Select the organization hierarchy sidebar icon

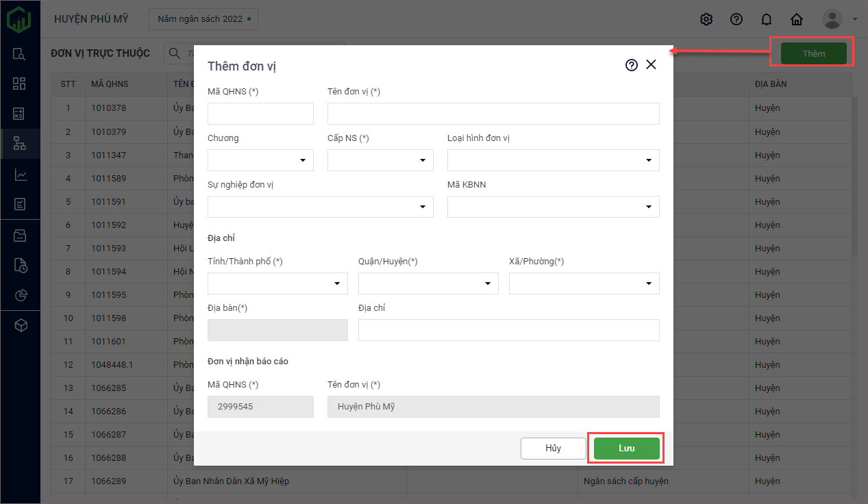click(x=20, y=144)
